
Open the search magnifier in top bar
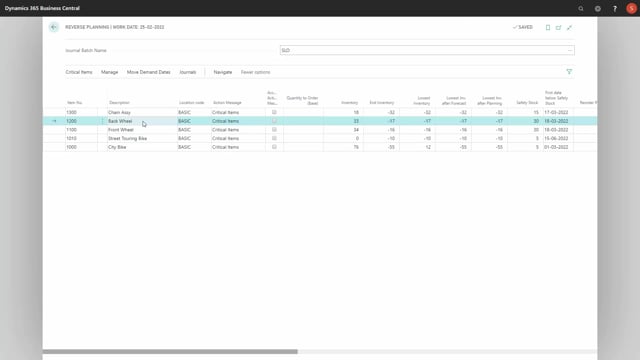581,8
